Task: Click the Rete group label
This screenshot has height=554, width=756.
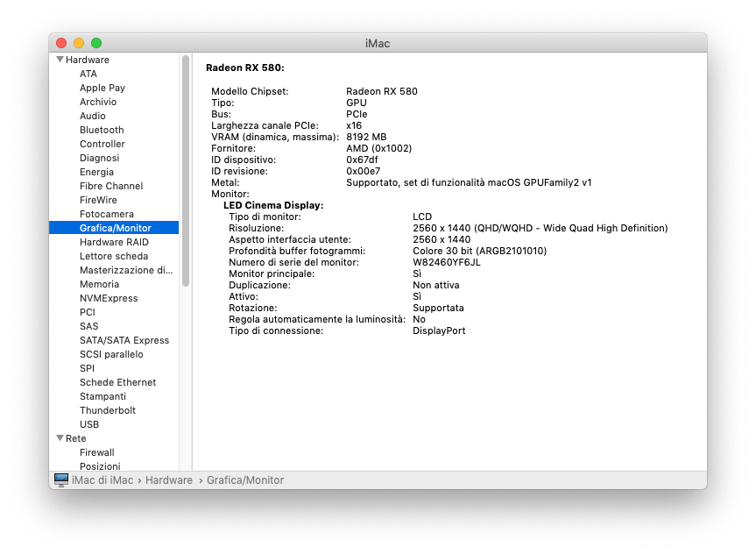Action: pos(75,438)
